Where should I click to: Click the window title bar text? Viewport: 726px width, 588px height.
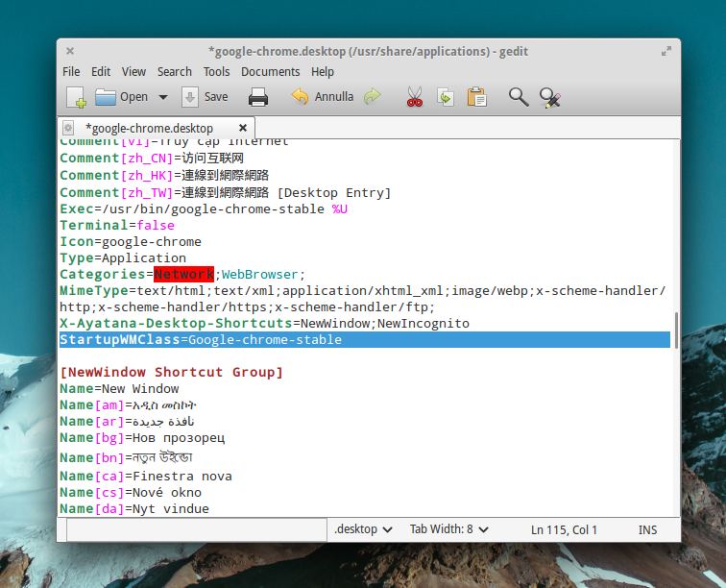[x=368, y=52]
